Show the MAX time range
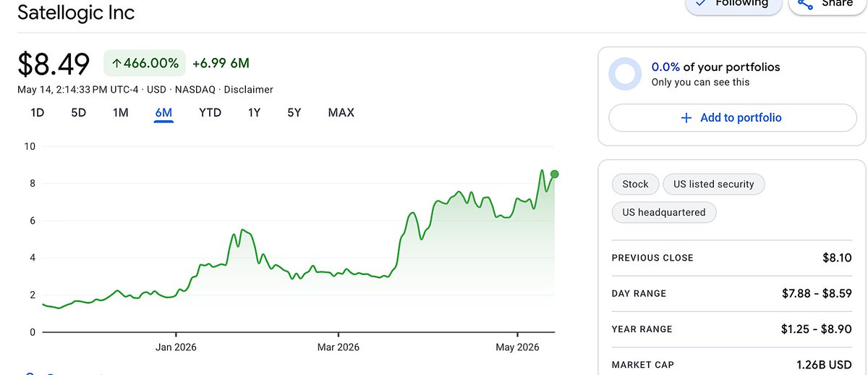Viewport: 868px width, 375px height. coord(341,113)
